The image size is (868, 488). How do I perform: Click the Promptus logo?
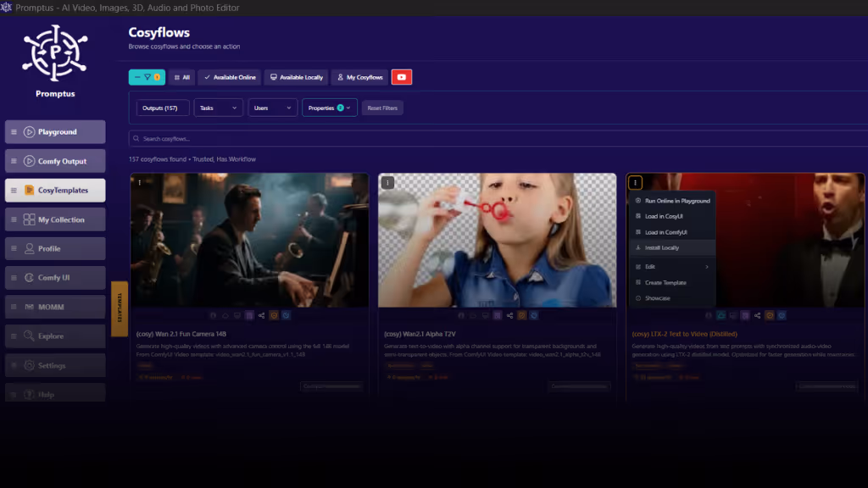(55, 53)
